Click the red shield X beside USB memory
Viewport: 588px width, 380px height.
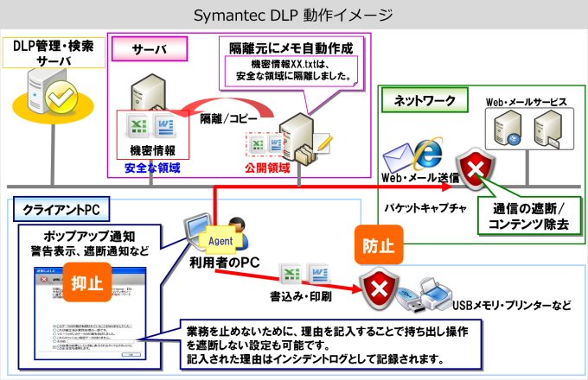pos(379,288)
